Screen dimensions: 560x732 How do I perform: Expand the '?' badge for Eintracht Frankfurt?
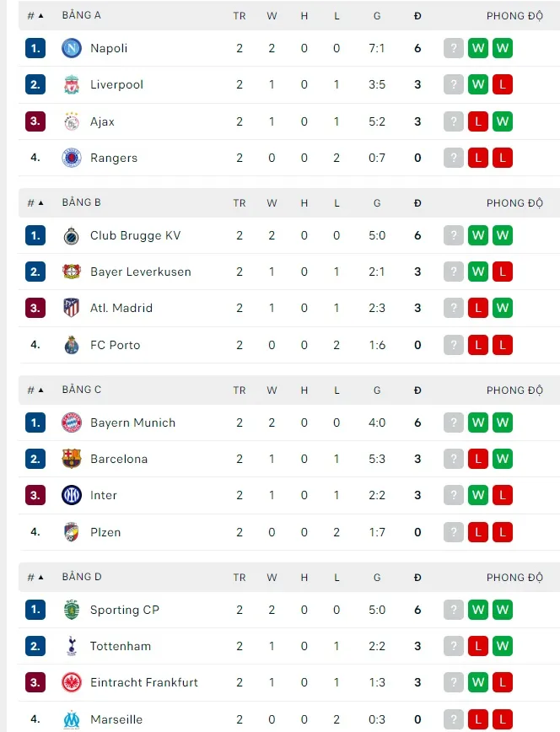(454, 682)
